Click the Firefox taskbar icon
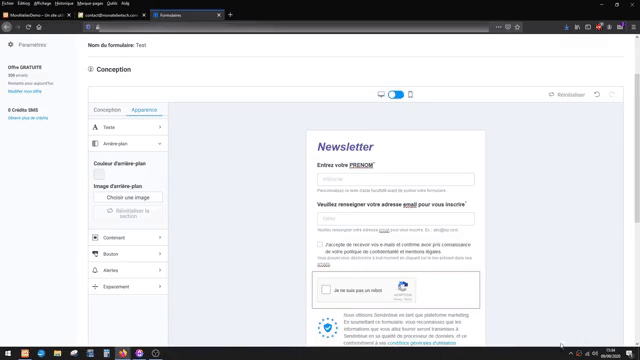Screen dimensions: 640x360 coord(123,353)
